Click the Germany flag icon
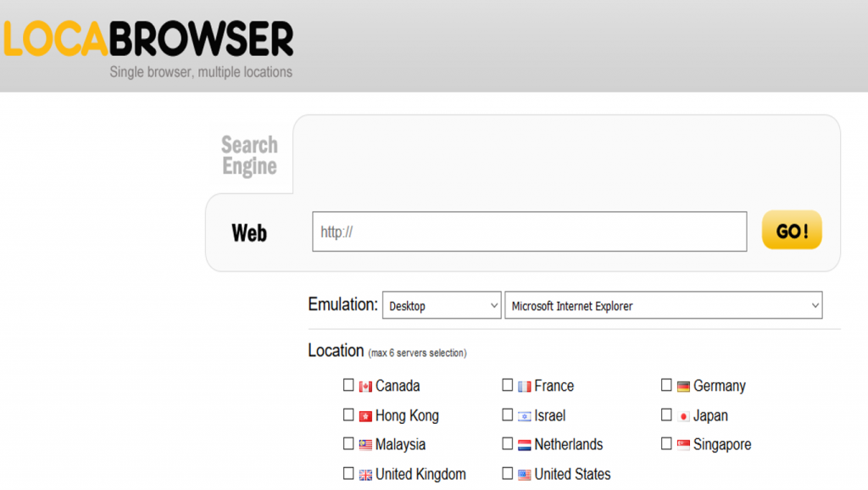 pyautogui.click(x=682, y=385)
